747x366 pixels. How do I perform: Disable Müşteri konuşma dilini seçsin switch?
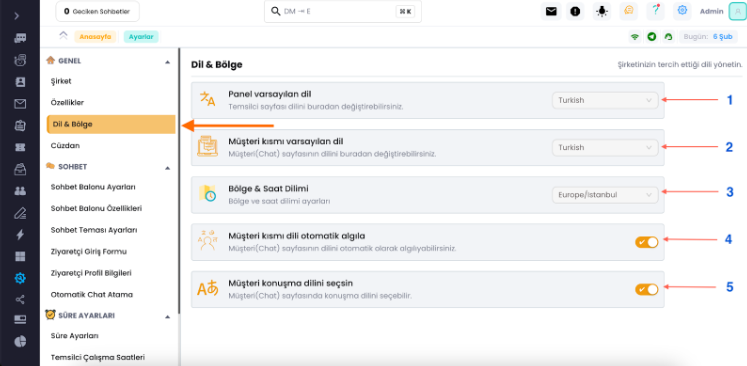(x=646, y=289)
